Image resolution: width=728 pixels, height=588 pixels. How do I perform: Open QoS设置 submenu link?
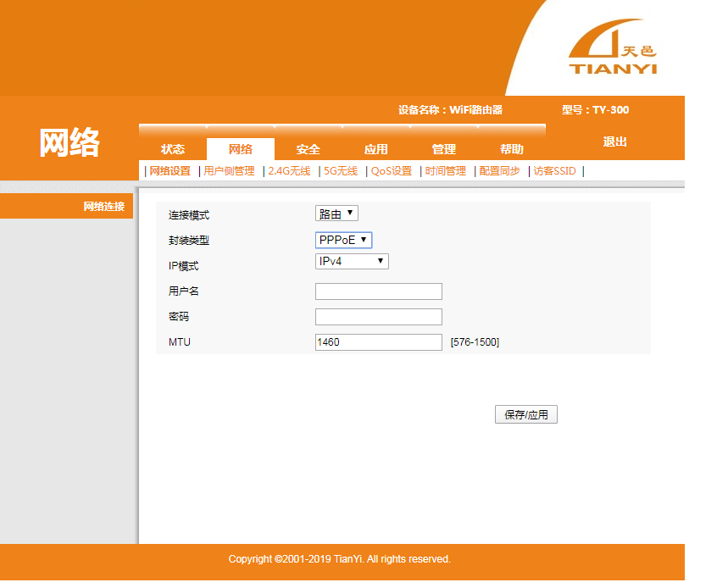point(392,171)
